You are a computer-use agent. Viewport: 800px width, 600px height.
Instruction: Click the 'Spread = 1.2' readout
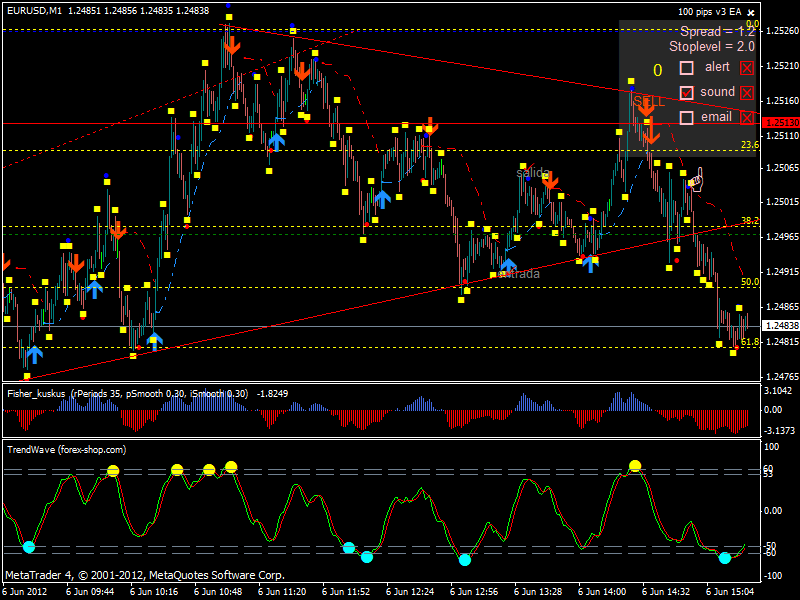click(717, 32)
